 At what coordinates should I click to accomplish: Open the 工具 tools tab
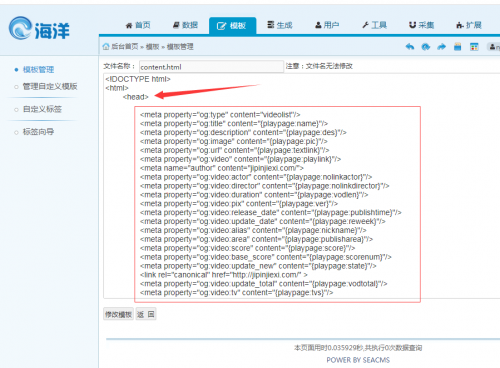[374, 25]
